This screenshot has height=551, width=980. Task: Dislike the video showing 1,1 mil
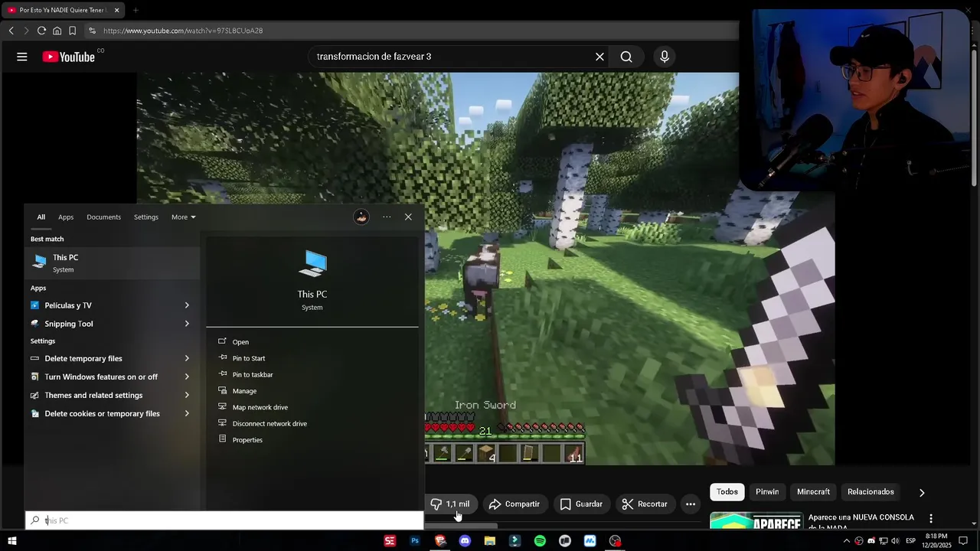(450, 504)
